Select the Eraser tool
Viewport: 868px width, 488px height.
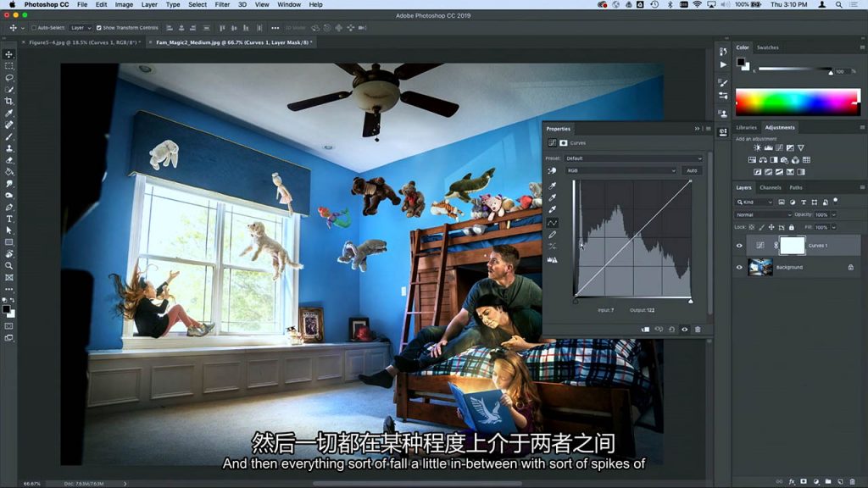pos(8,160)
